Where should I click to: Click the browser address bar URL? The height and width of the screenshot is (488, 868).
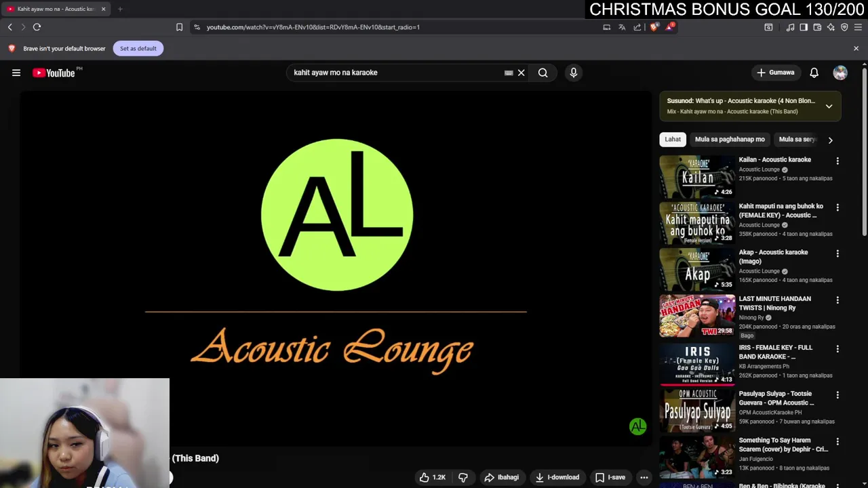point(313,27)
